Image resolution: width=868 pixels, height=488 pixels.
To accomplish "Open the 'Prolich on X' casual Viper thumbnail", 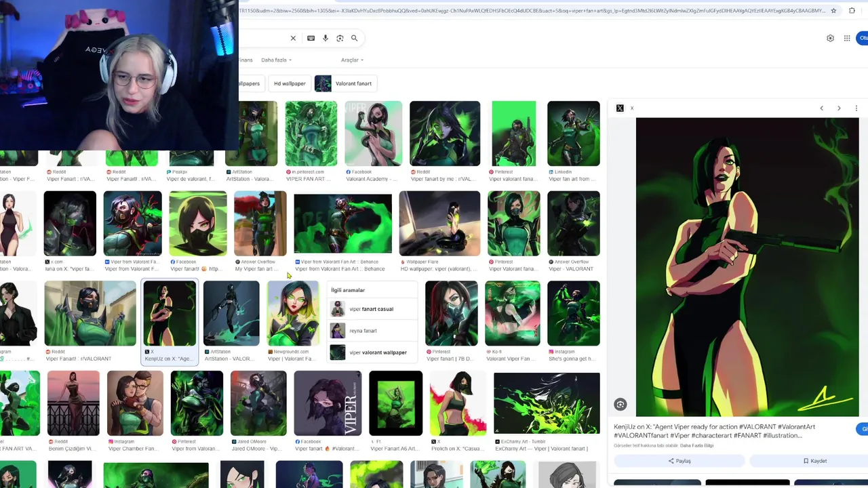I will 458,403.
